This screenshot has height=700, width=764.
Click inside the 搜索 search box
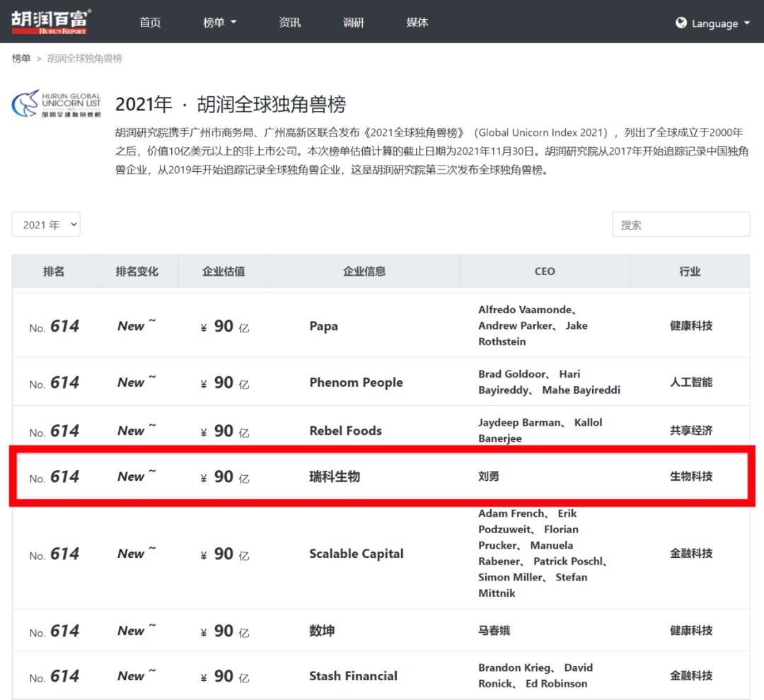coord(681,225)
